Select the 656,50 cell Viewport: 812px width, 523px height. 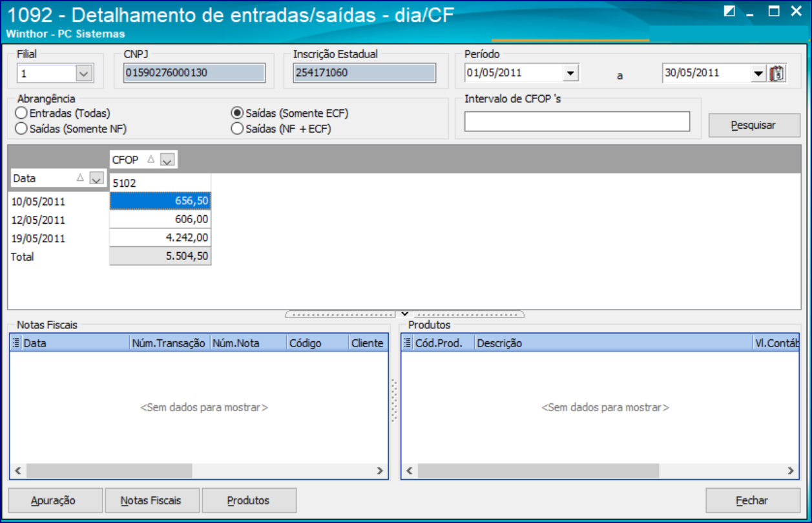160,201
